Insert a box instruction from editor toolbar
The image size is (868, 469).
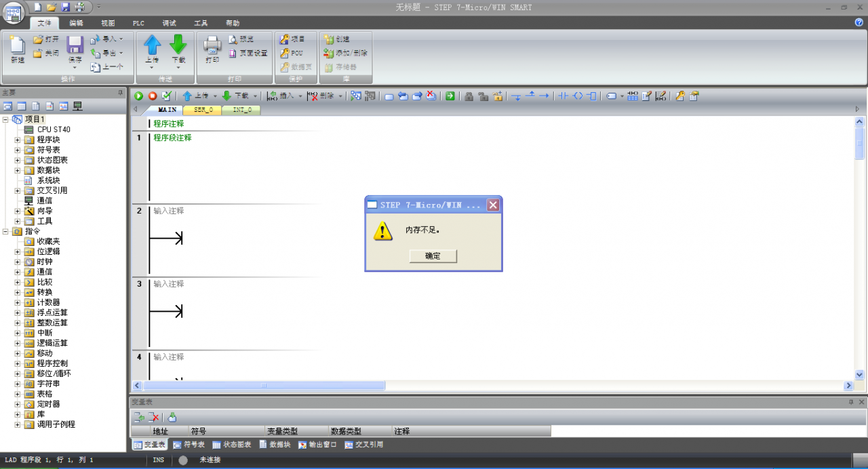pyautogui.click(x=592, y=96)
